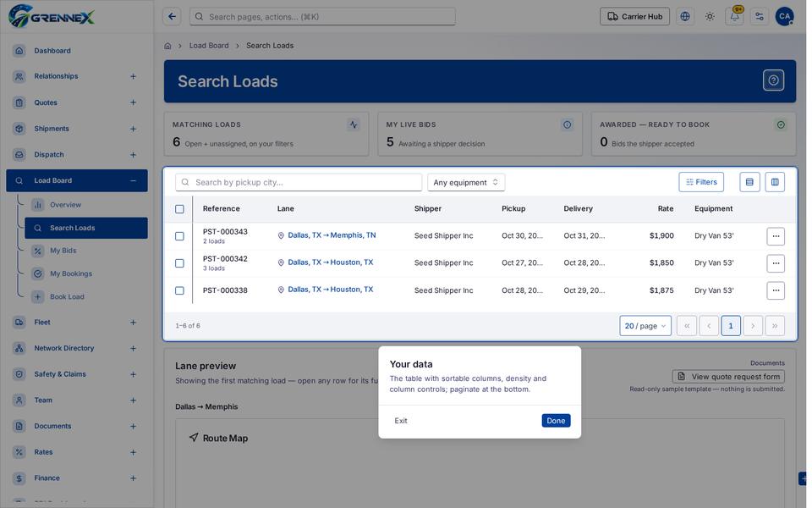Open row actions for PST-000342
Viewport: 812px width, 508px height.
tap(776, 262)
